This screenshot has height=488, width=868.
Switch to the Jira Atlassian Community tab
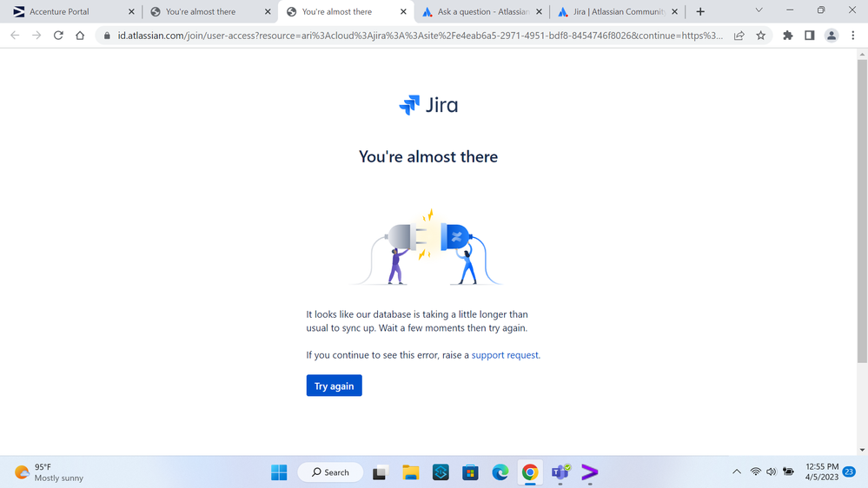(619, 11)
